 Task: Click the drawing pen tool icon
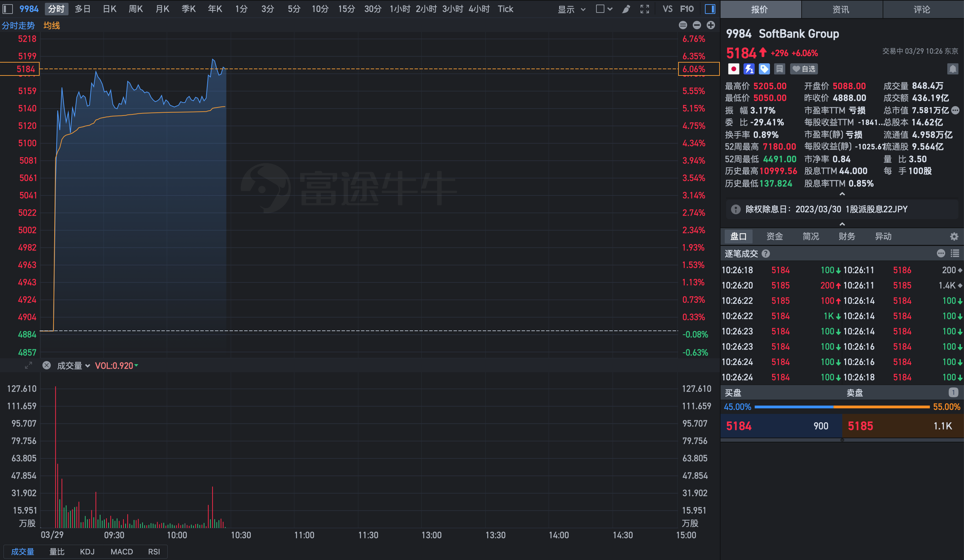626,9
